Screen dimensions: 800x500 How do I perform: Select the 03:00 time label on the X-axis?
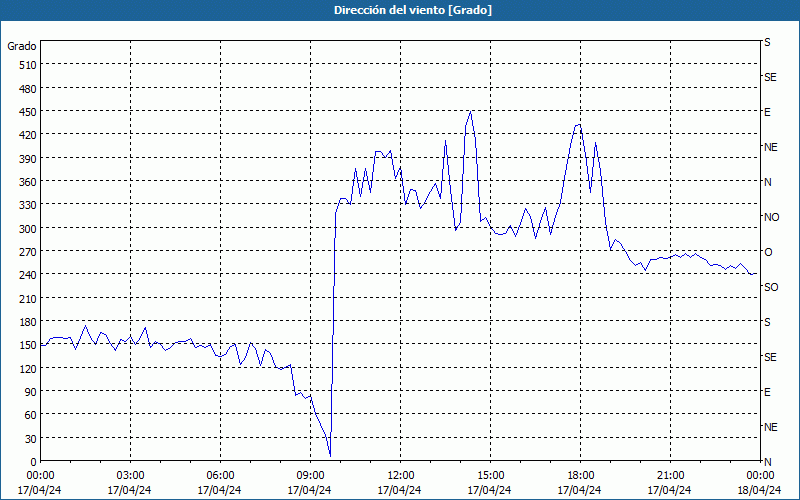pyautogui.click(x=130, y=476)
